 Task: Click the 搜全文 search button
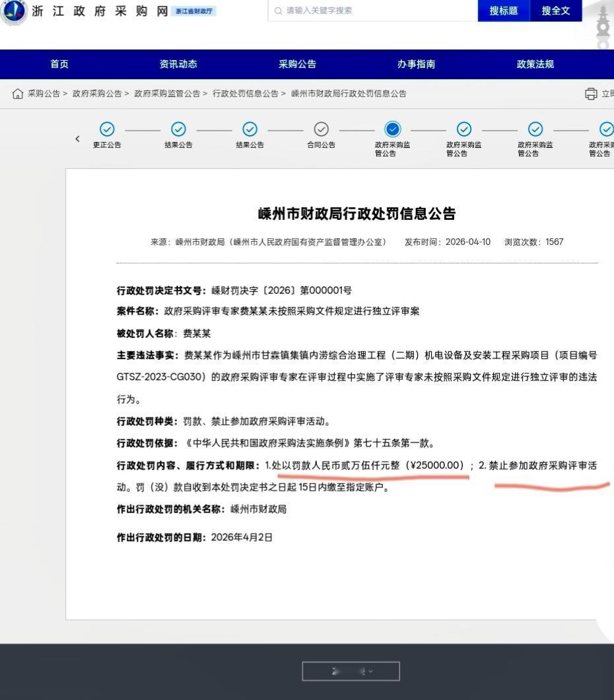coord(556,11)
